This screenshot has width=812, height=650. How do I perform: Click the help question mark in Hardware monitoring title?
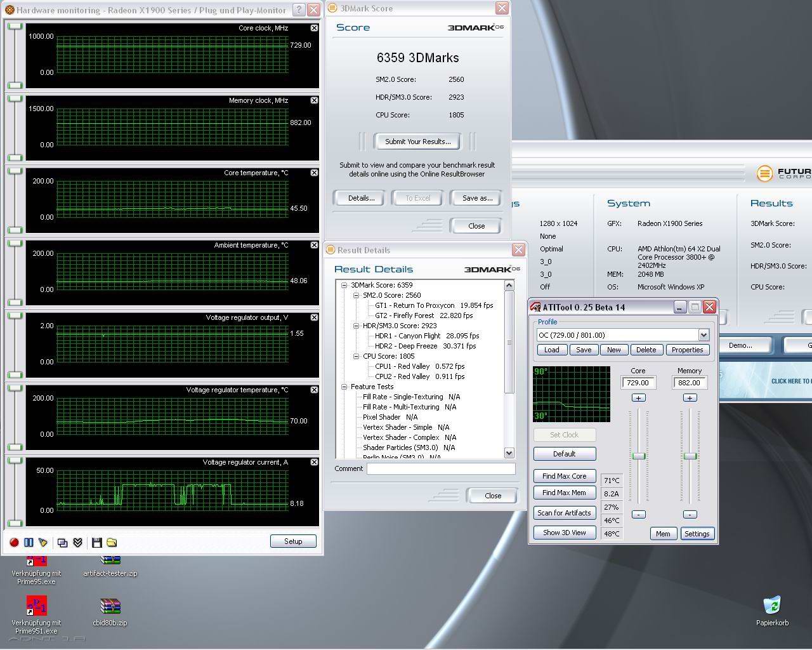299,10
